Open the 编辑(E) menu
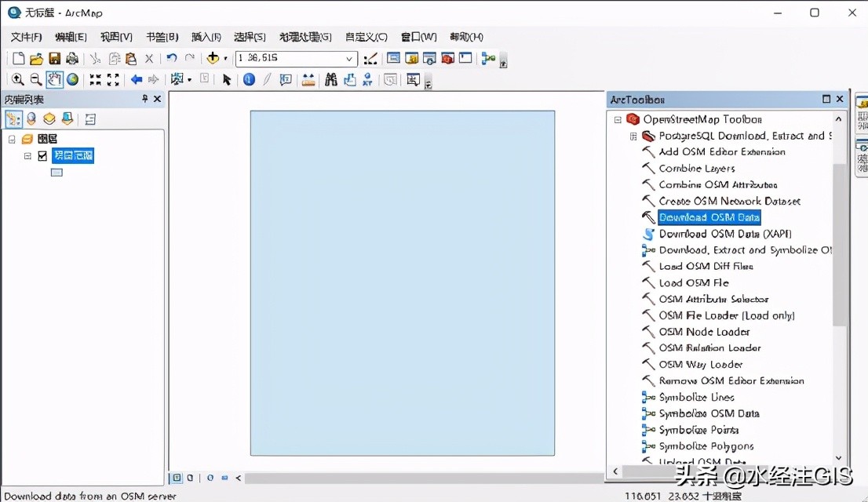 pyautogui.click(x=71, y=37)
